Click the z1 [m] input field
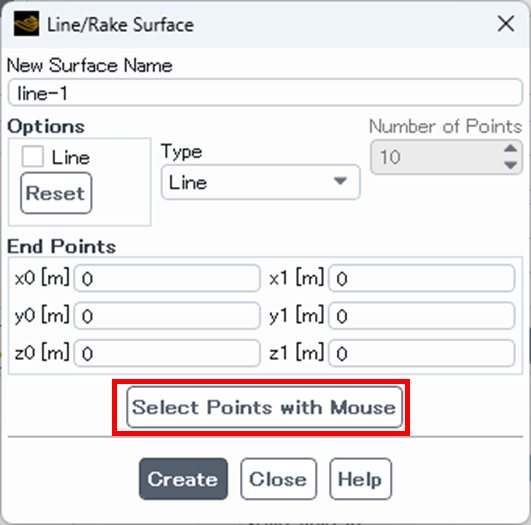This screenshot has width=531, height=525. point(422,353)
